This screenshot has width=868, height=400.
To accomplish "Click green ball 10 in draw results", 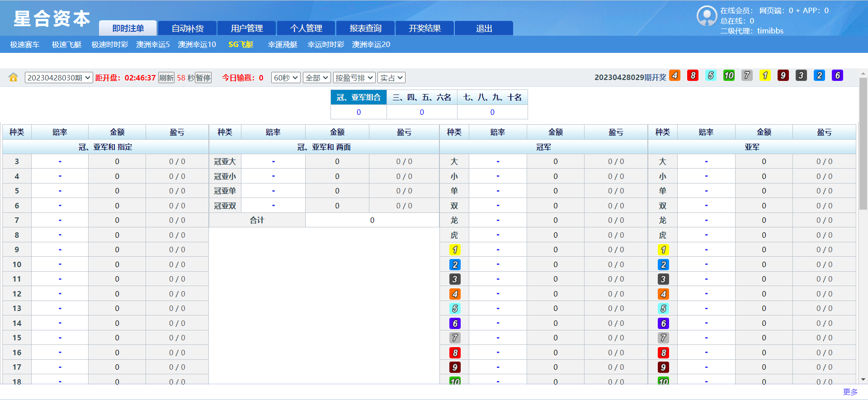I will pos(729,75).
